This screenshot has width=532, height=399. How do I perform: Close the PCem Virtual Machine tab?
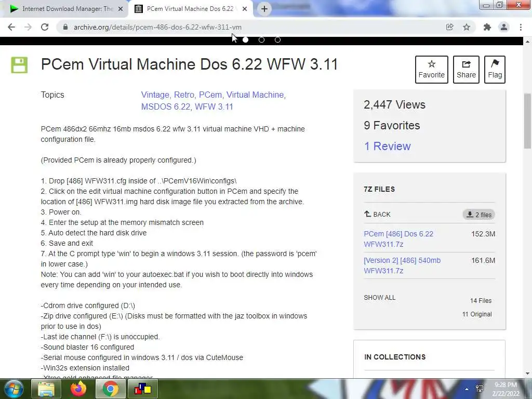[x=245, y=9]
